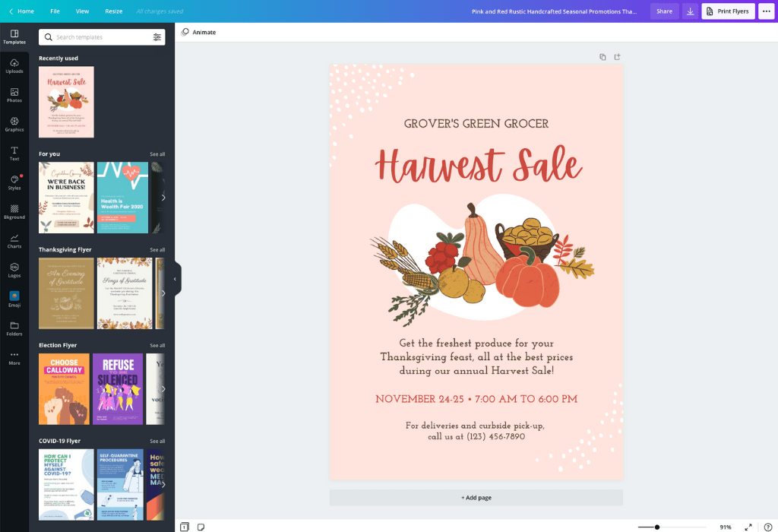Open the download options in the top bar
Viewport: 778px width, 532px height.
pos(690,11)
